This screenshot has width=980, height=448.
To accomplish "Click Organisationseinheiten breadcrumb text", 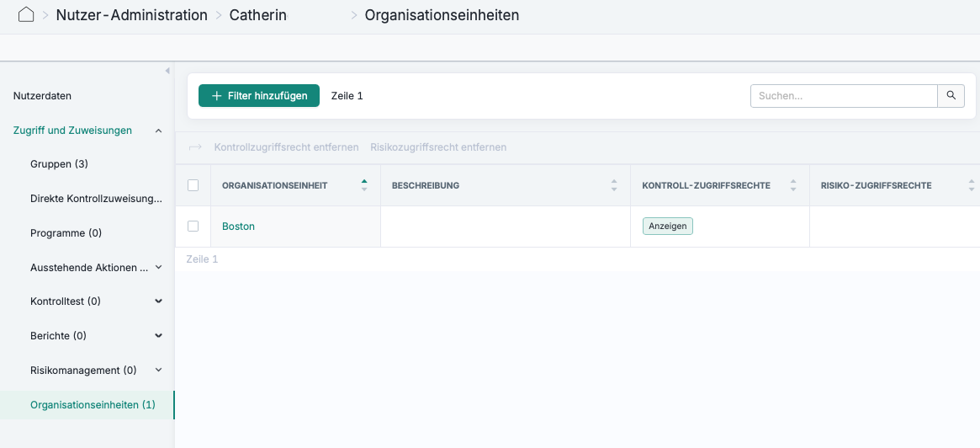I will pos(442,15).
